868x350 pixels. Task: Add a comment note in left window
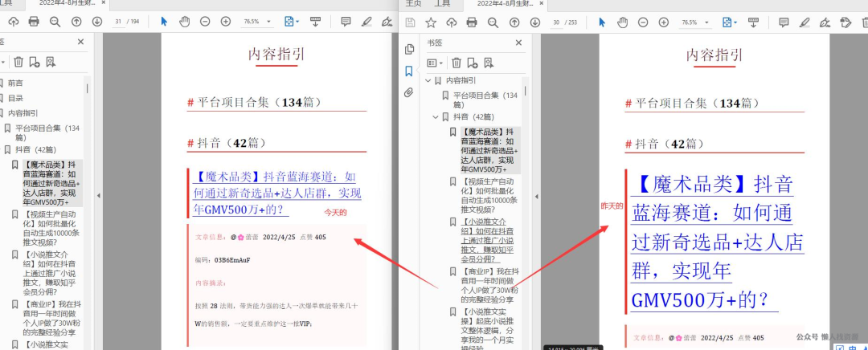click(346, 22)
